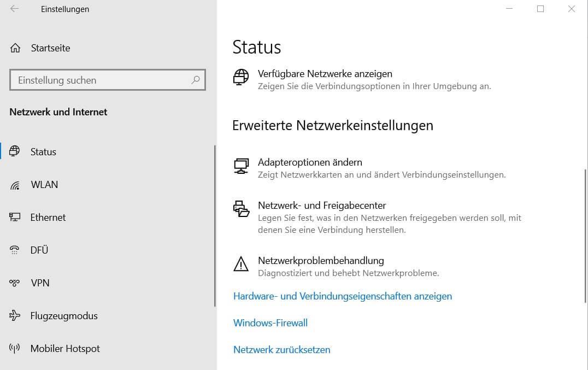
Task: Open the Netzwerk und Internet section header
Action: [x=58, y=111]
